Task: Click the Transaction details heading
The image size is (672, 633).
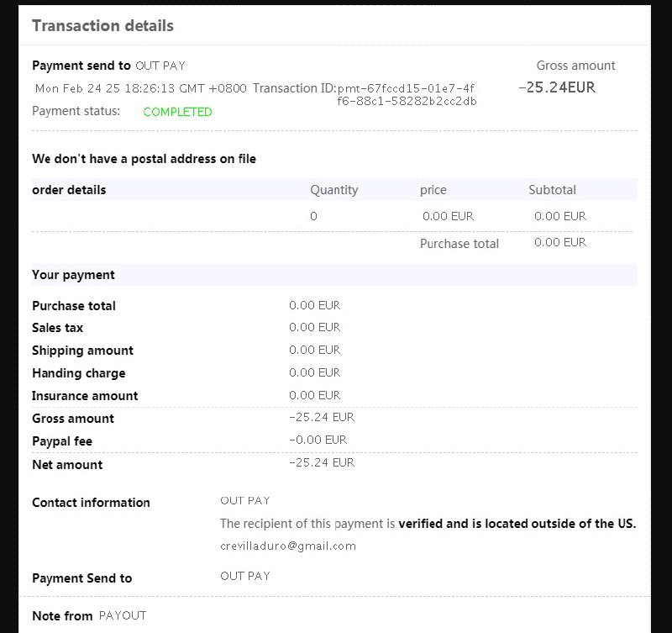Action: click(102, 26)
